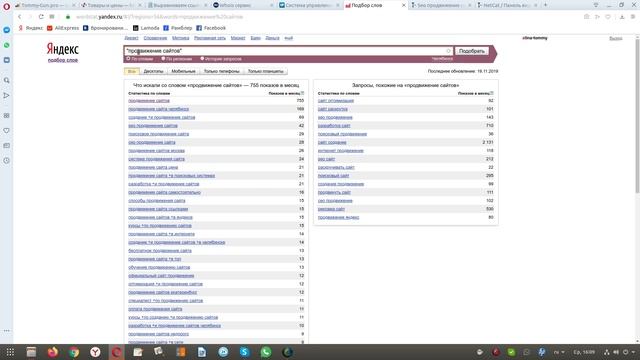Image resolution: width=640 pixels, height=360 pixels.
Task: Click the address bar URL
Action: [159, 17]
